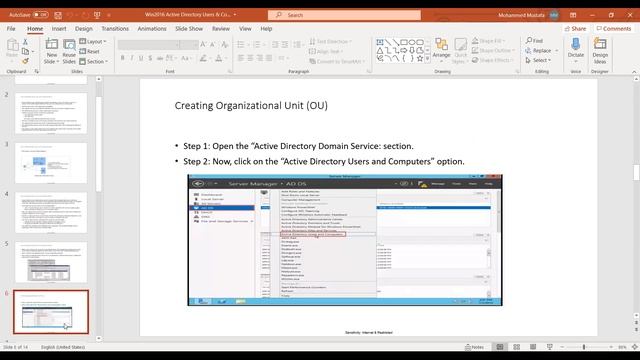The width and height of the screenshot is (640, 360).
Task: Switch to Slide Sorter view icon
Action: pyautogui.click(x=516, y=347)
